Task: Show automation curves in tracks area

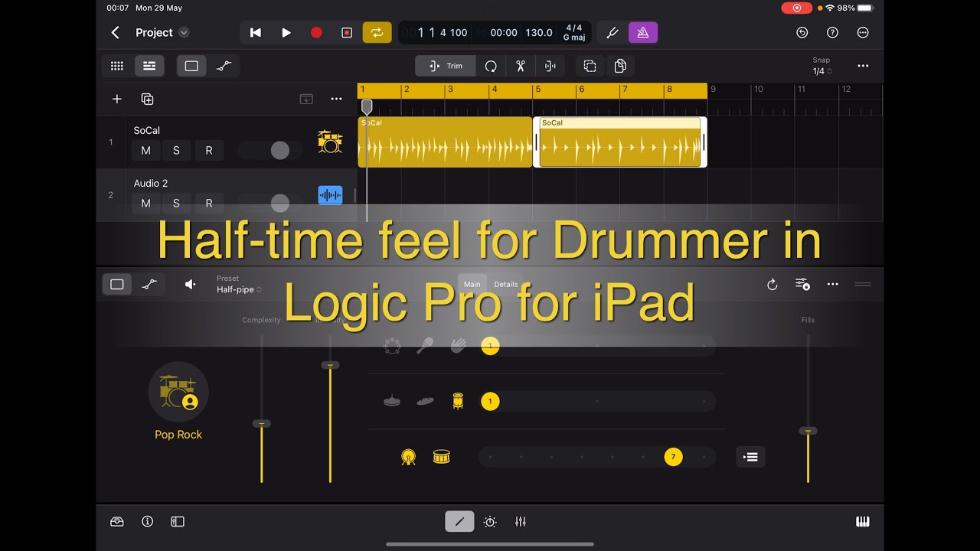Action: coord(224,66)
